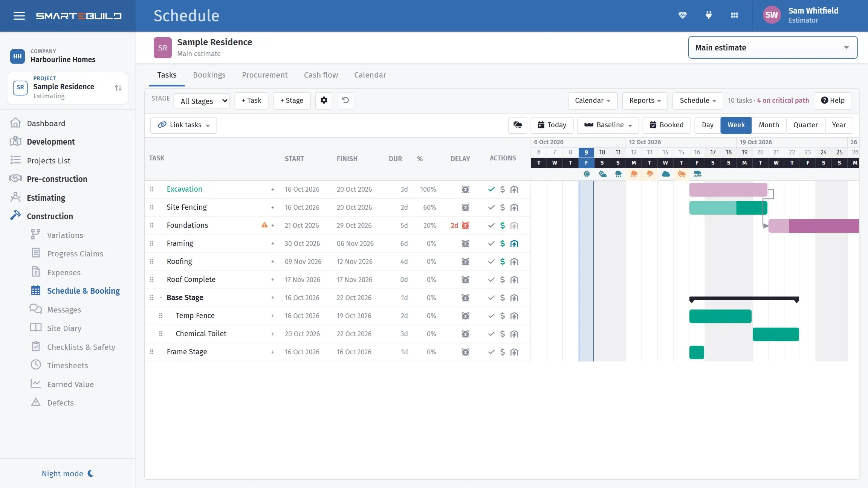This screenshot has height=488, width=868.
Task: Open the All Stages filter dropdown
Action: click(202, 101)
